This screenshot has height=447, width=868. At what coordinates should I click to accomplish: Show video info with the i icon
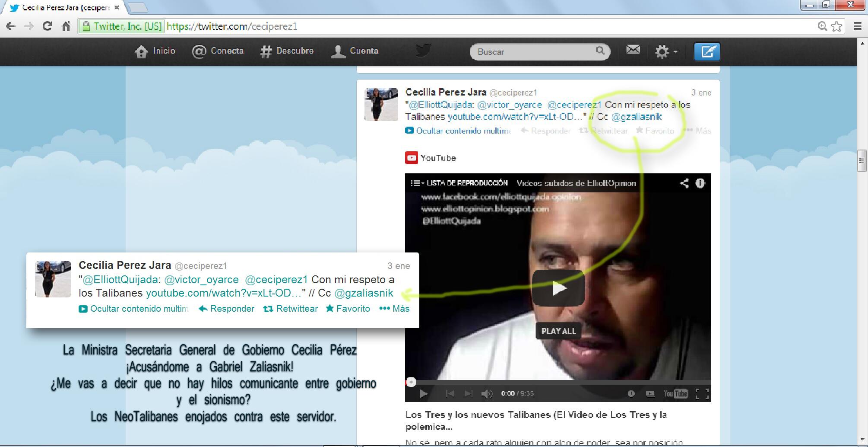pyautogui.click(x=700, y=183)
